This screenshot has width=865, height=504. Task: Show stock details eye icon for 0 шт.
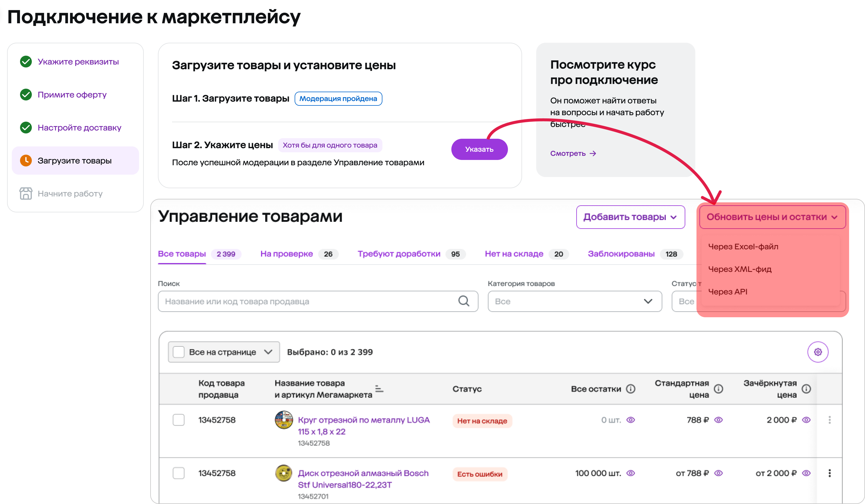pos(630,420)
